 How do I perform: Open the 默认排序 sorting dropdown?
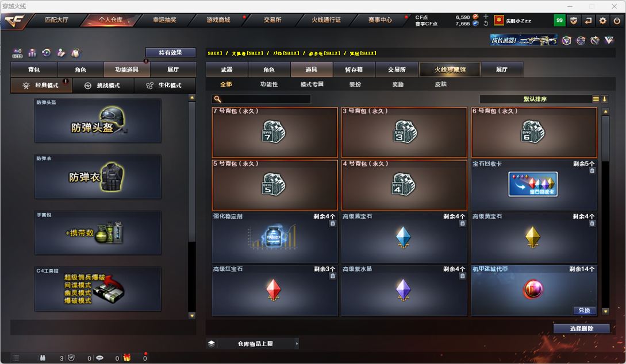point(535,99)
